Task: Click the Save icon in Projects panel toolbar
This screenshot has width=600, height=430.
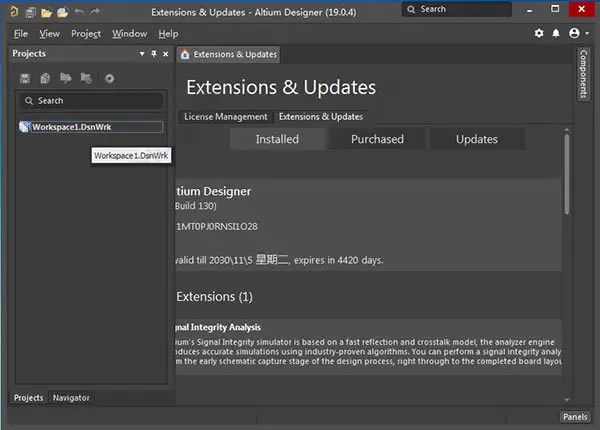Action: pyautogui.click(x=25, y=78)
